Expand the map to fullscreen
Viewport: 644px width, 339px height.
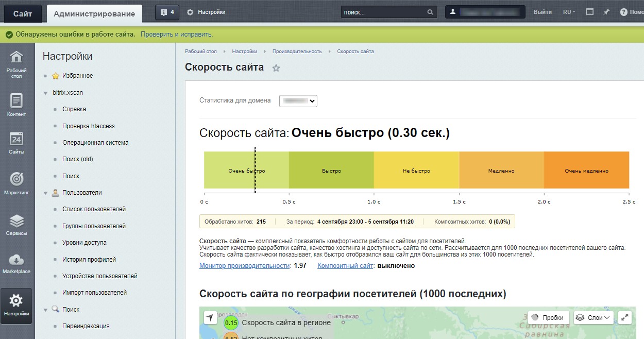click(624, 317)
